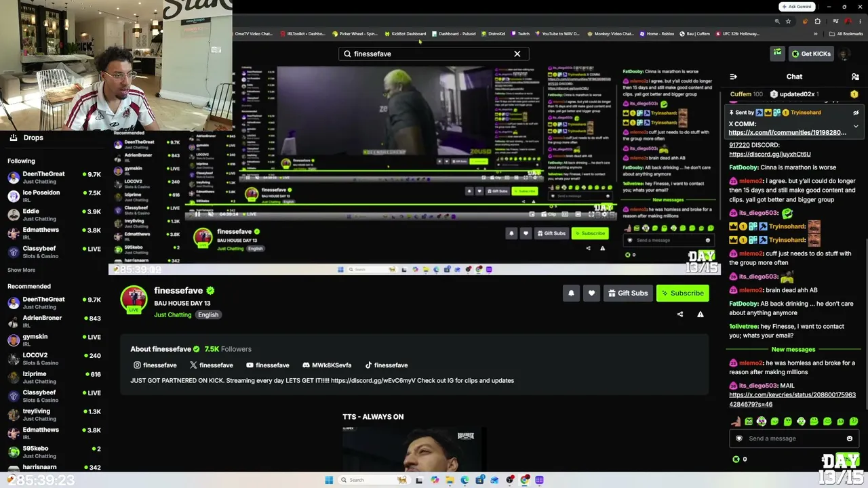Screen dimensions: 868x488
Task: Click the Send a message chat field
Action: 793,439
